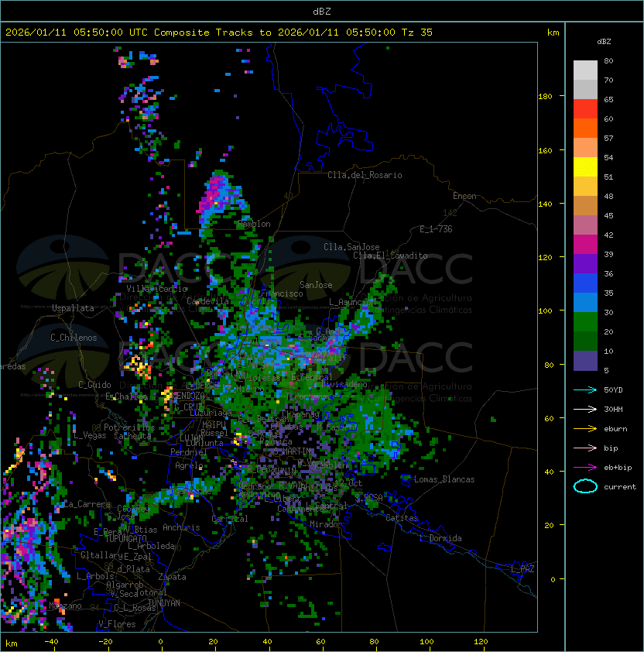Click the 'La_Carrera' map label

point(87,504)
